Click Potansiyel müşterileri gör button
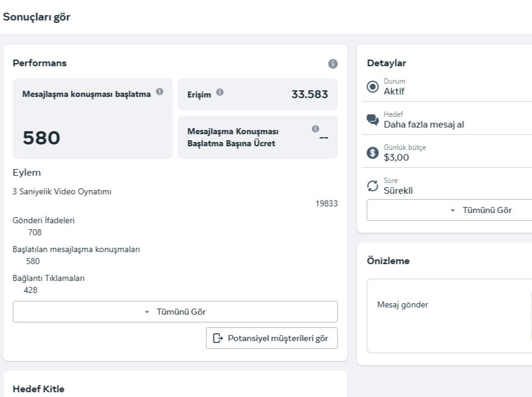Viewport: 532px width, 397px height. click(271, 338)
